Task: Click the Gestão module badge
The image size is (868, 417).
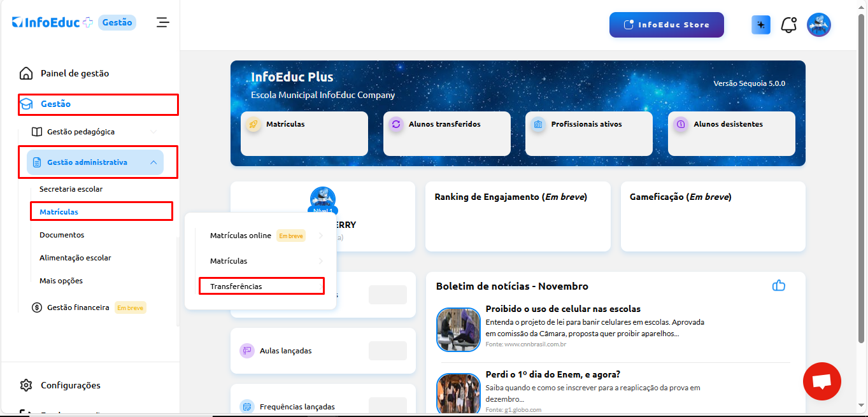Action: click(x=117, y=22)
